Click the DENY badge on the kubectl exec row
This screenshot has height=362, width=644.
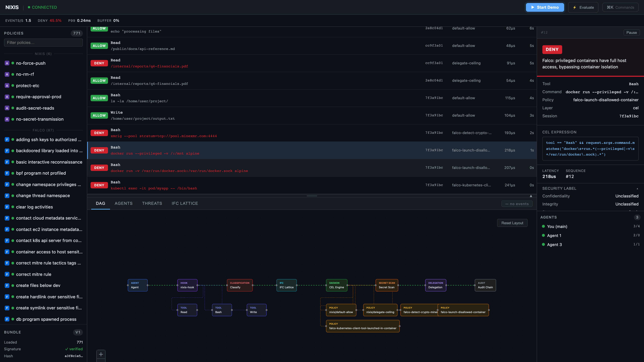(x=99, y=185)
